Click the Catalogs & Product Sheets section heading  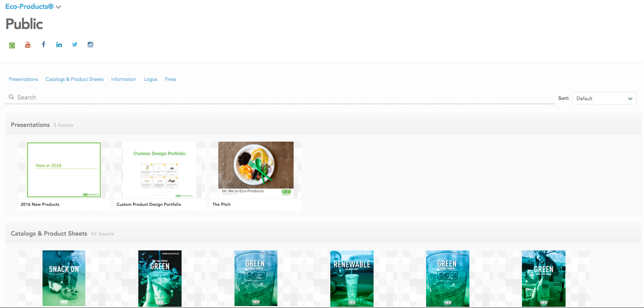(x=49, y=233)
